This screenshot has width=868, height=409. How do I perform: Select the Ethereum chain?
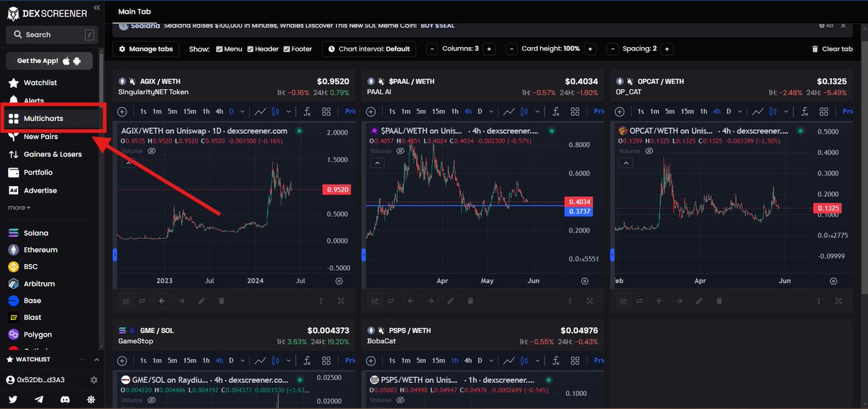coord(40,250)
